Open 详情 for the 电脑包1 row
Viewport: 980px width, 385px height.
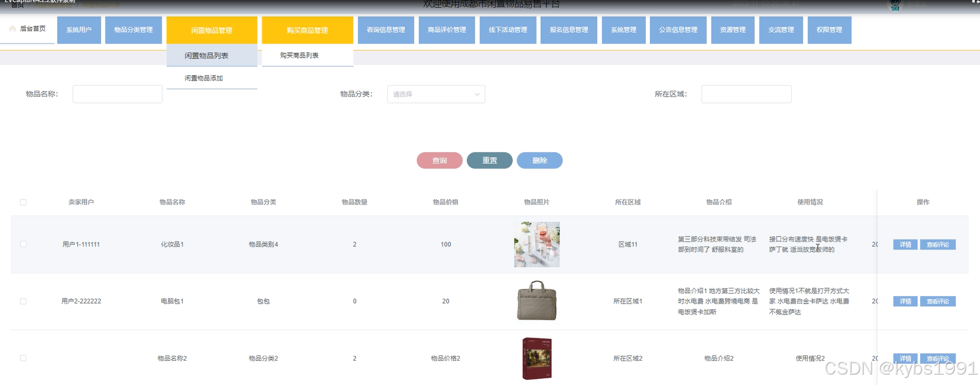905,301
